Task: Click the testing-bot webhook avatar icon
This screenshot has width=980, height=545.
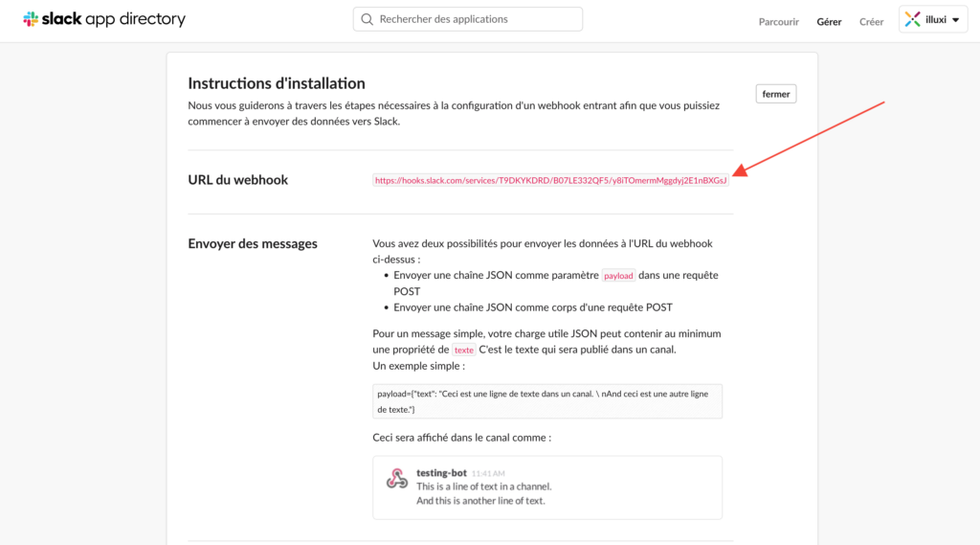Action: [397, 479]
